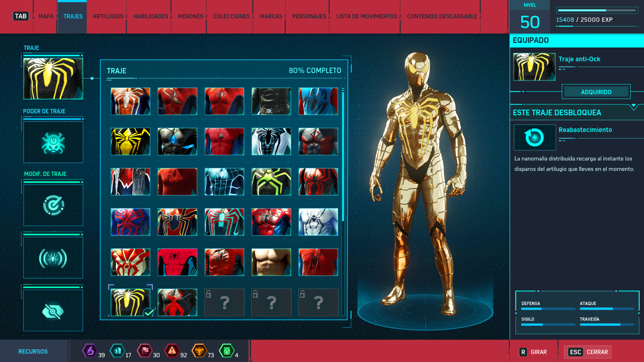Open the first suit mod slot
This screenshot has height=362, width=644.
click(x=53, y=205)
